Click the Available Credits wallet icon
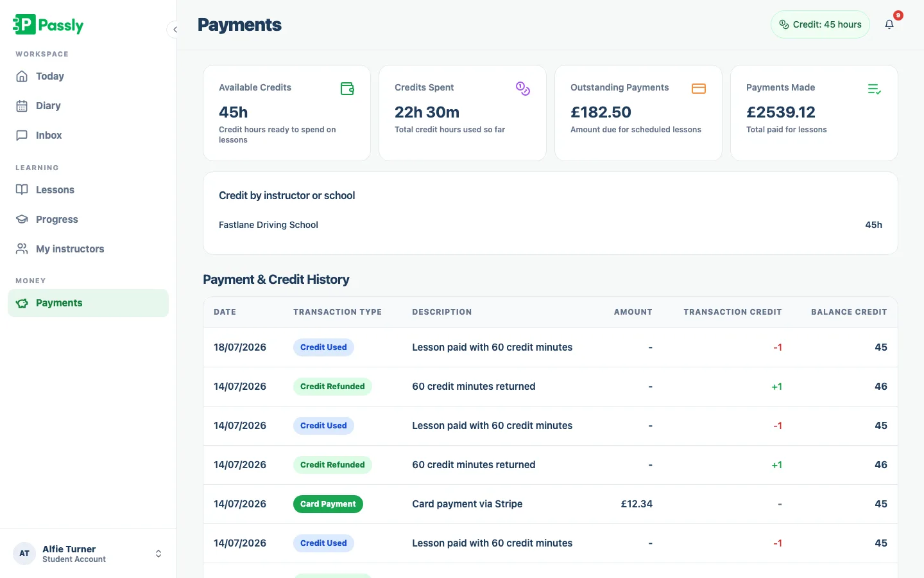The width and height of the screenshot is (924, 578). [347, 89]
